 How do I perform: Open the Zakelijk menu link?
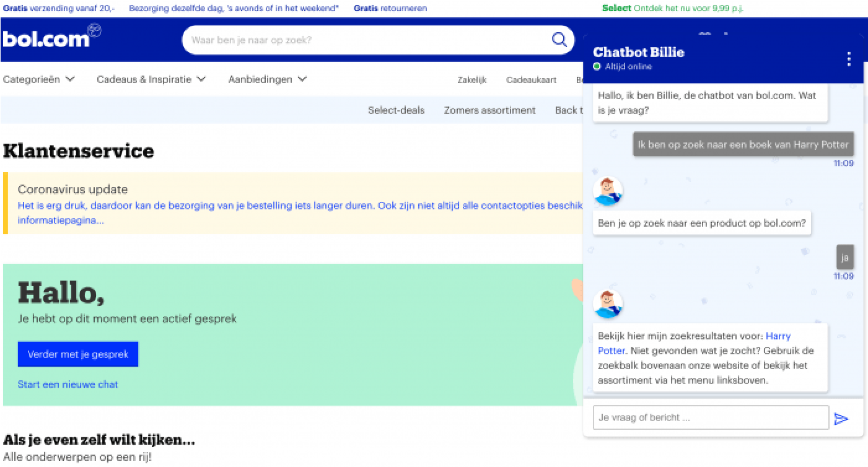click(x=472, y=80)
